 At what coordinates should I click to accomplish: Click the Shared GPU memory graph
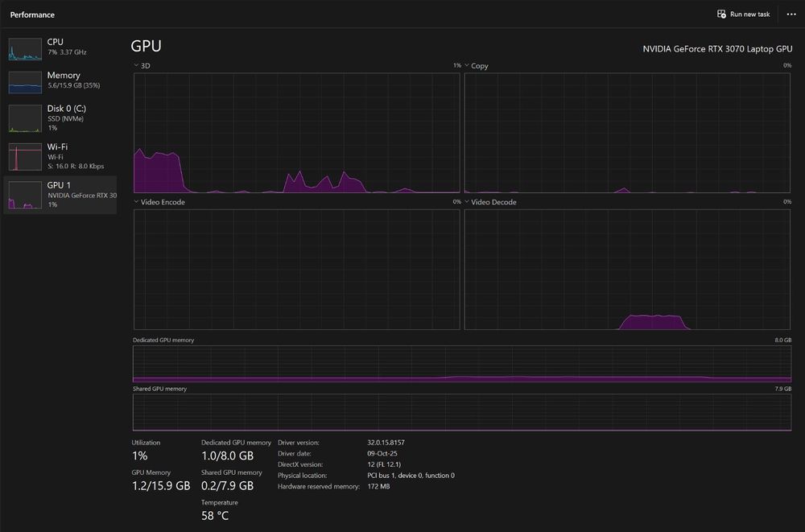462,412
